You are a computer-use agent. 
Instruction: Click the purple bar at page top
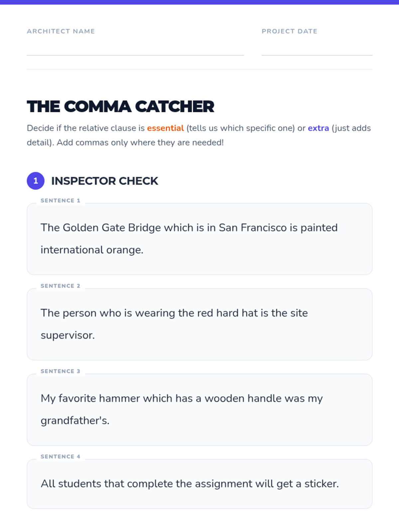click(x=199, y=2)
